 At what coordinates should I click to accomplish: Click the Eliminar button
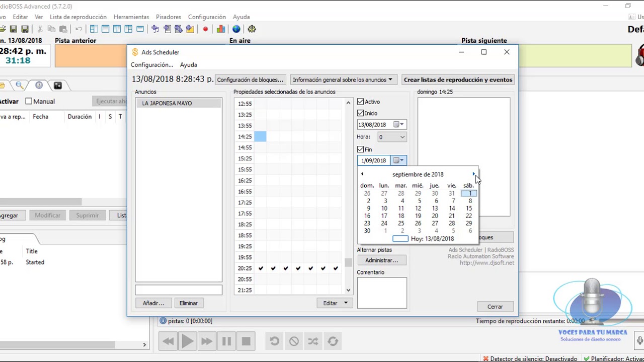pos(189,303)
